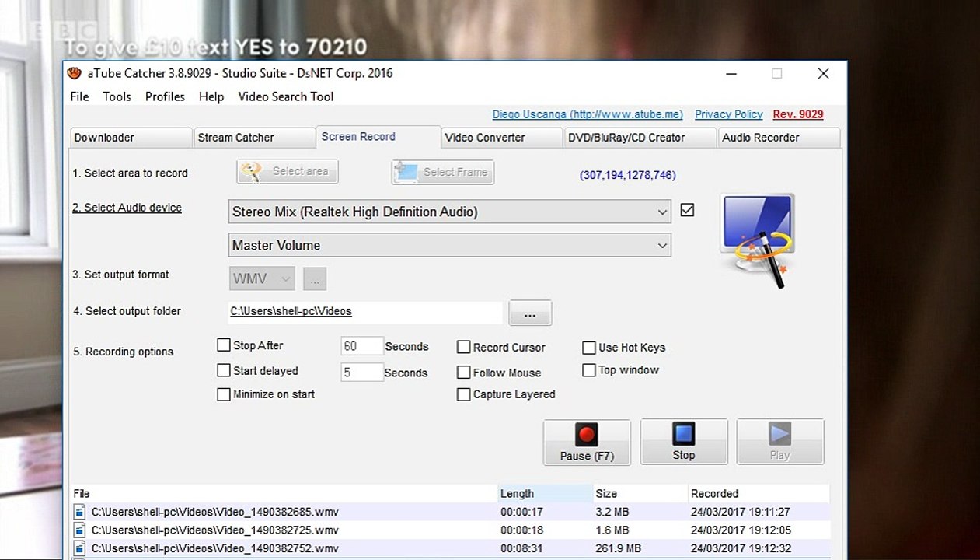Switch to DVD/BluRay/CD Creator tab
The image size is (980, 560).
[640, 138]
